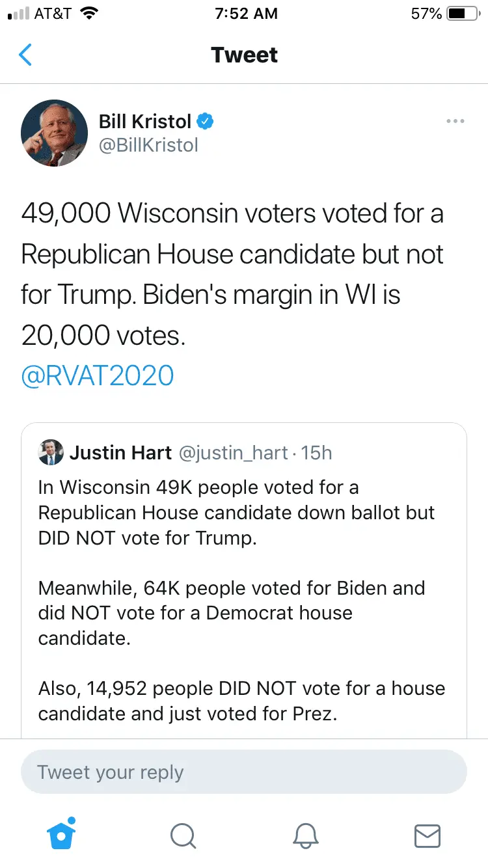Tap Bill Kristol's verified badge

(x=206, y=121)
